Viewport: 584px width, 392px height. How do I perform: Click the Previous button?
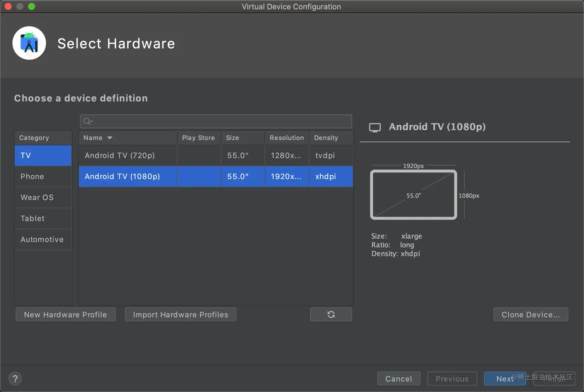point(452,378)
